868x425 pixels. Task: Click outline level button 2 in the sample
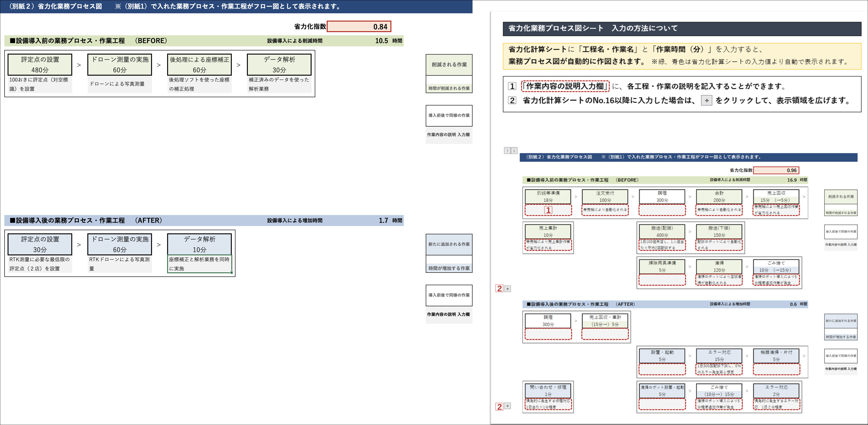(514, 151)
